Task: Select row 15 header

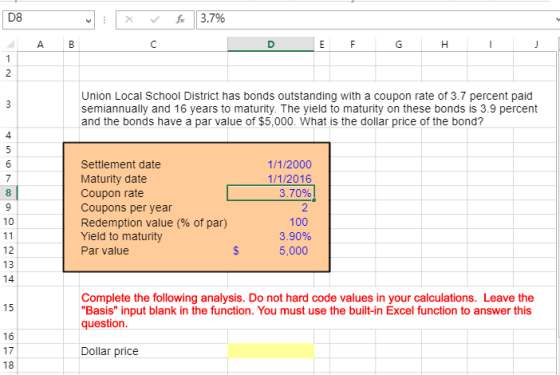Action: [x=8, y=308]
